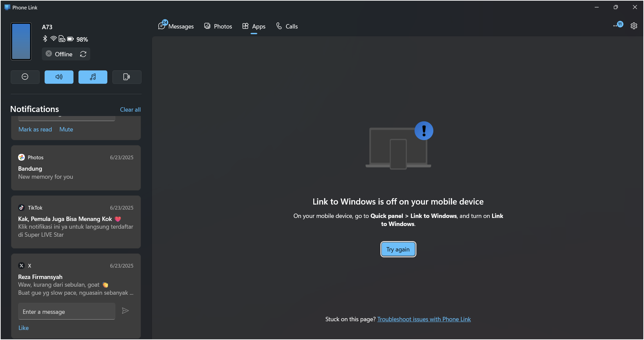Open the TikTok notification card

pyautogui.click(x=76, y=222)
